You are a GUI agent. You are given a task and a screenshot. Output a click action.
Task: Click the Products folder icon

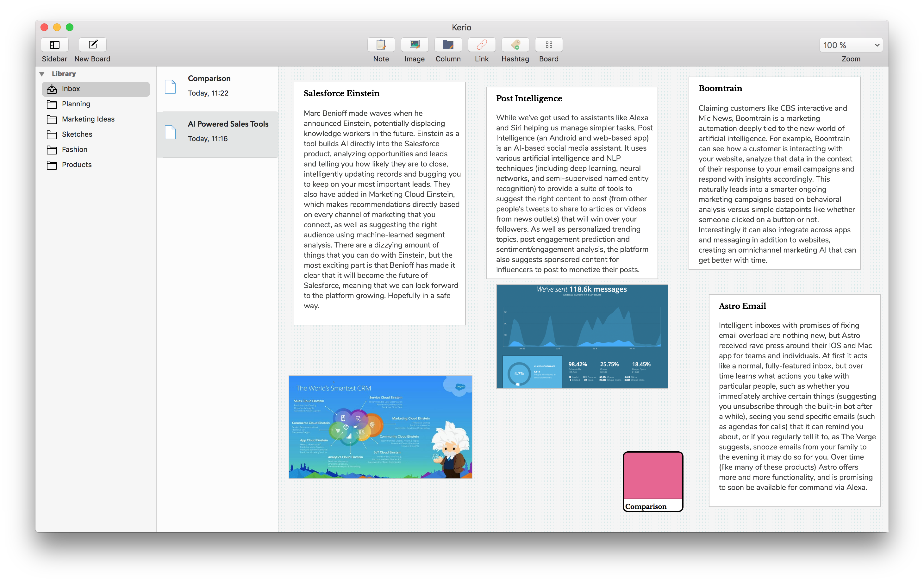tap(52, 165)
